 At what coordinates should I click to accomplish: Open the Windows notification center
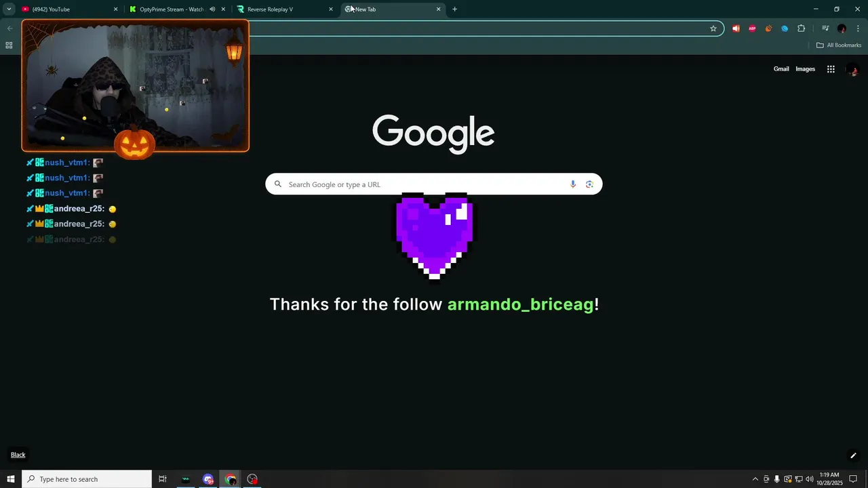pyautogui.click(x=854, y=479)
